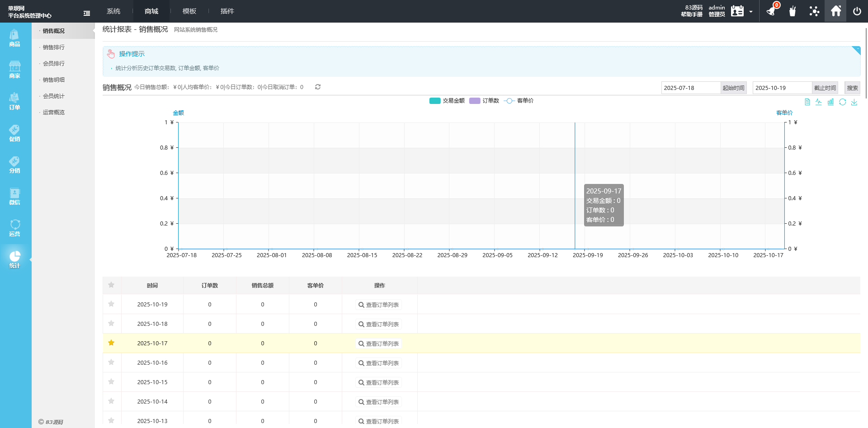Click the 搜索 search button

pos(852,88)
